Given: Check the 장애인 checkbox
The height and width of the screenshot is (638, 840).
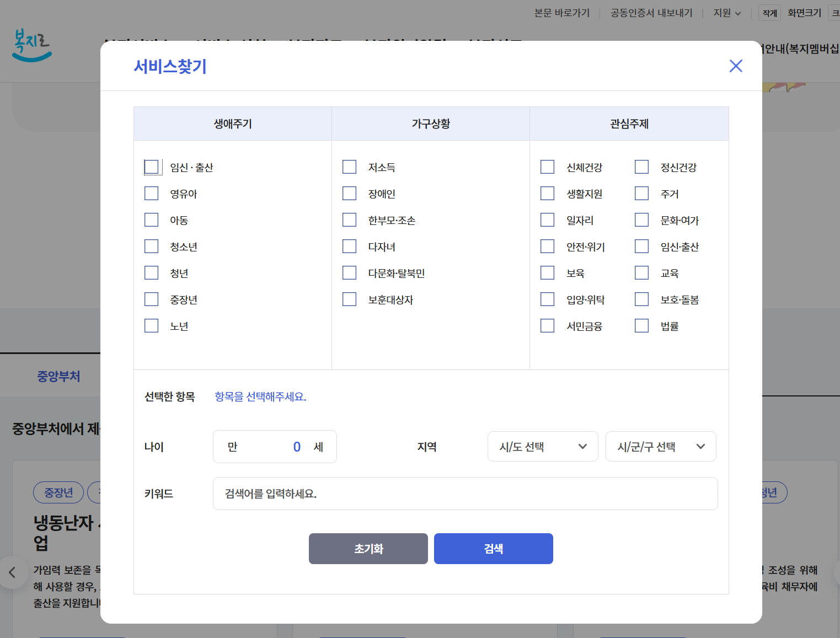Looking at the screenshot, I should click(x=349, y=193).
